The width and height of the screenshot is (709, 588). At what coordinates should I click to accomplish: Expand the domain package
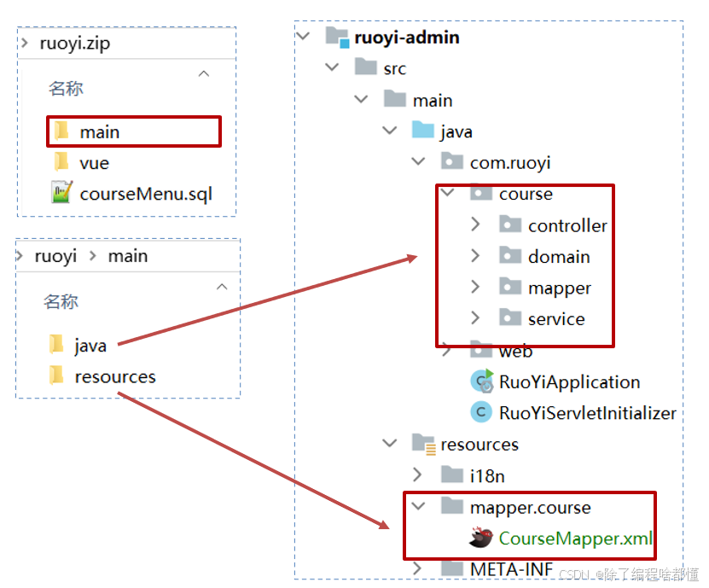click(475, 255)
